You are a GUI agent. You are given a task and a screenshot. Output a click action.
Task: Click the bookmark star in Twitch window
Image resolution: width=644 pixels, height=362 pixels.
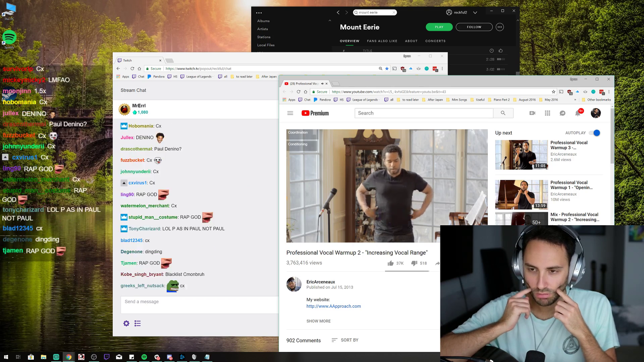pos(387,68)
